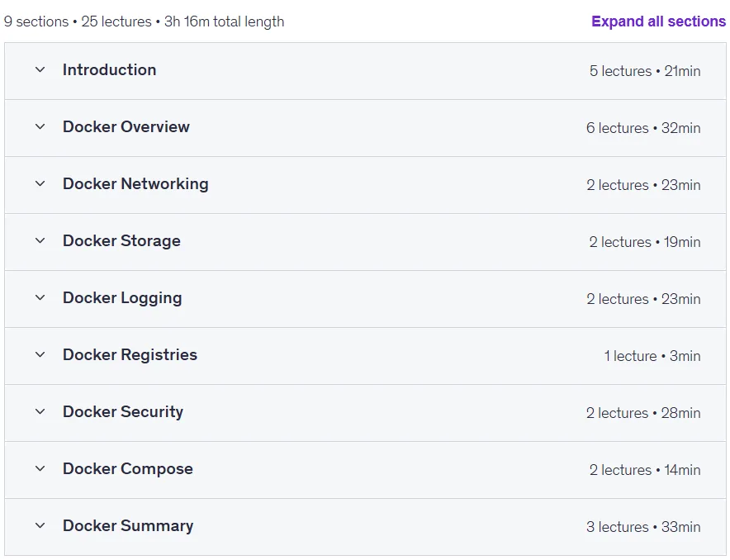Expand the Introduction section chevron
Image resolution: width=730 pixels, height=560 pixels.
40,70
